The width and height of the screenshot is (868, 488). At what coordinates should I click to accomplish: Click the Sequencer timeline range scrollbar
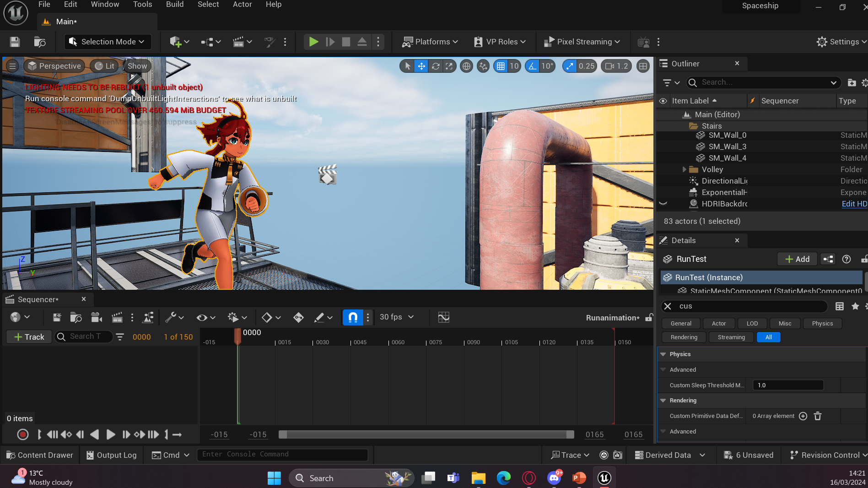[426, 434]
